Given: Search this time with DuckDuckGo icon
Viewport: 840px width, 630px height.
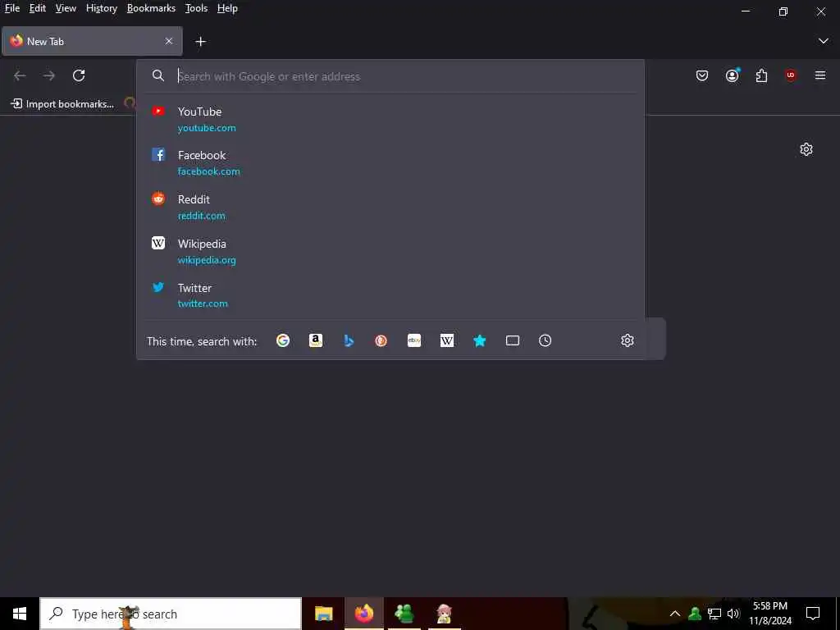Looking at the screenshot, I should pos(381,340).
